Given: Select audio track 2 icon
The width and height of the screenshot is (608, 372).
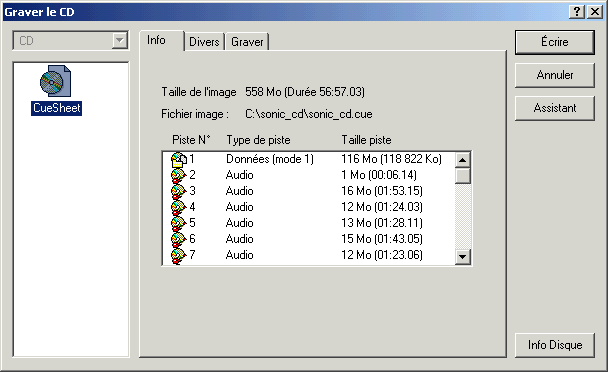Looking at the screenshot, I should click(x=178, y=175).
